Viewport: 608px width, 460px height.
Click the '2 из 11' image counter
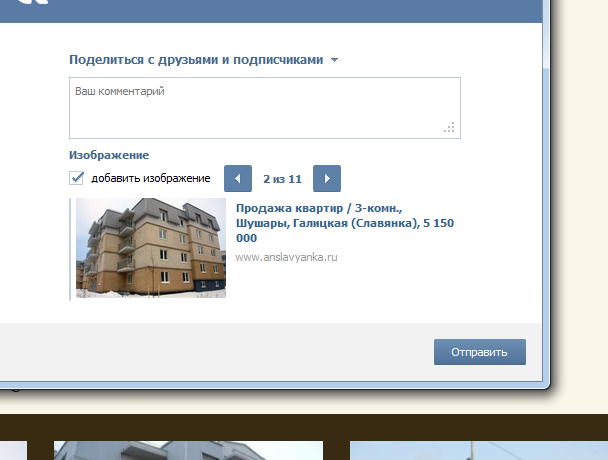(282, 179)
